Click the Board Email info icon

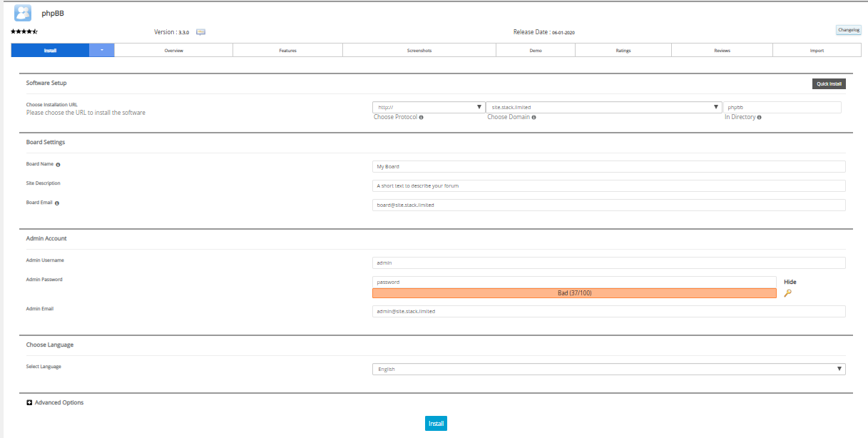pos(56,203)
